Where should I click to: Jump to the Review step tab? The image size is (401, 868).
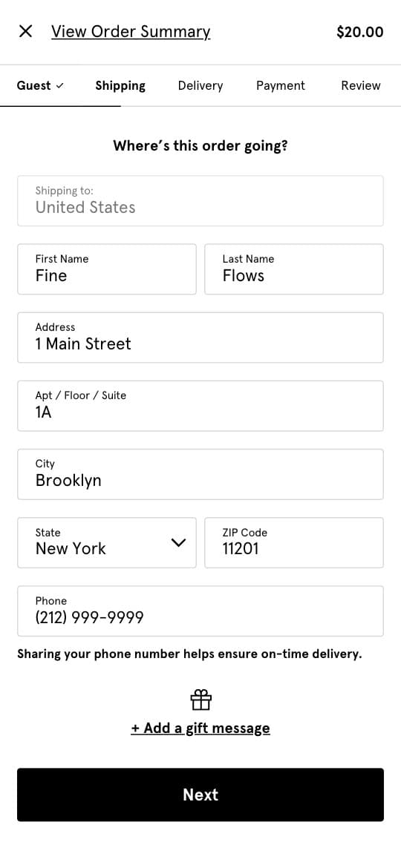[x=361, y=86]
